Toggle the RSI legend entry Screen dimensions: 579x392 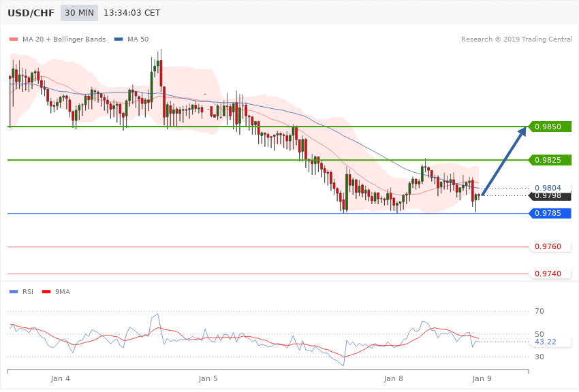[28, 292]
